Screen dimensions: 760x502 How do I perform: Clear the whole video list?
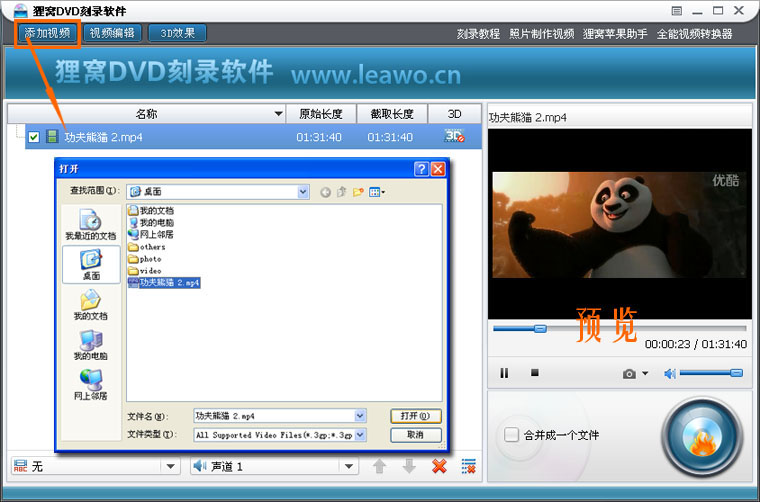(469, 467)
